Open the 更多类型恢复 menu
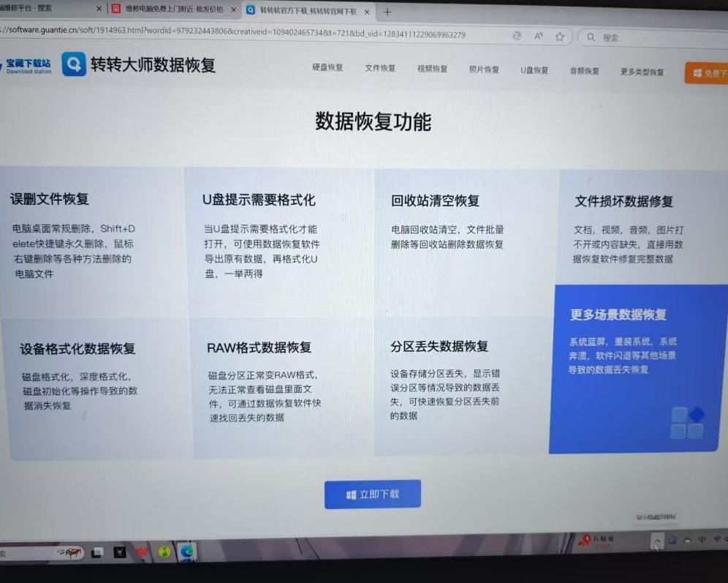Viewport: 728px width, 583px height. (642, 72)
